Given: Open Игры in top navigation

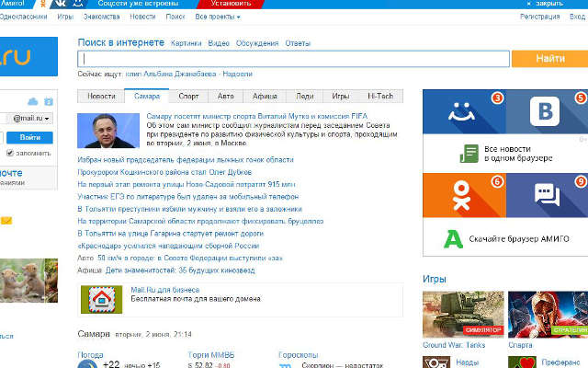Looking at the screenshot, I should point(65,17).
